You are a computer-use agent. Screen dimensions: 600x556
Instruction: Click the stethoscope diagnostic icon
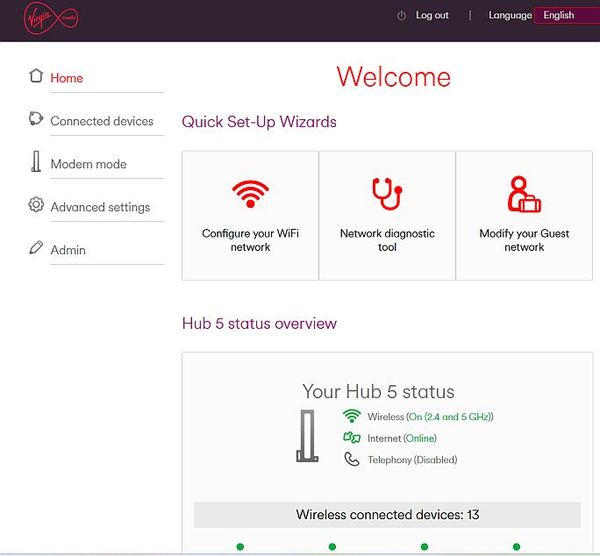pos(387,194)
